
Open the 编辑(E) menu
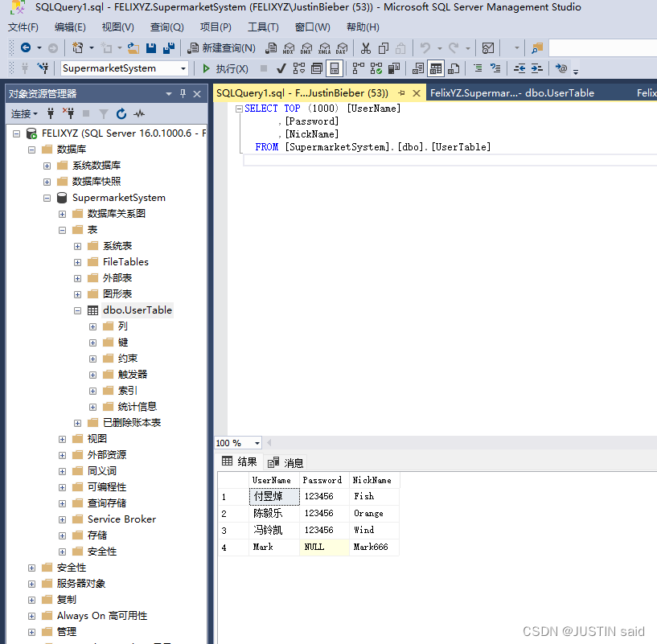pos(70,27)
